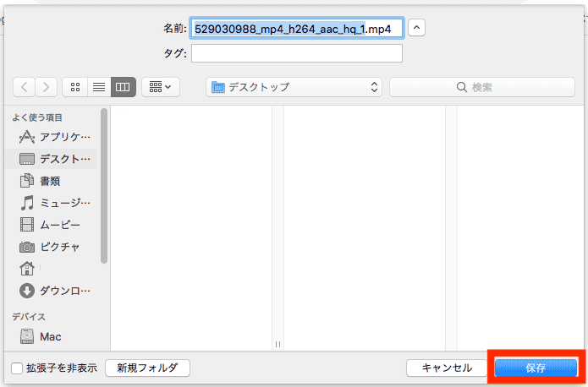Open the item arrangement dropdown

point(161,87)
